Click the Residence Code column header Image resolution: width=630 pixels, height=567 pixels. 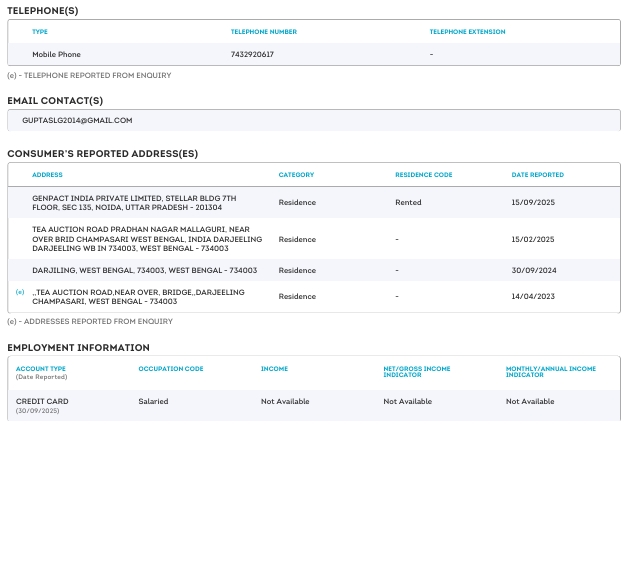pyautogui.click(x=423, y=175)
